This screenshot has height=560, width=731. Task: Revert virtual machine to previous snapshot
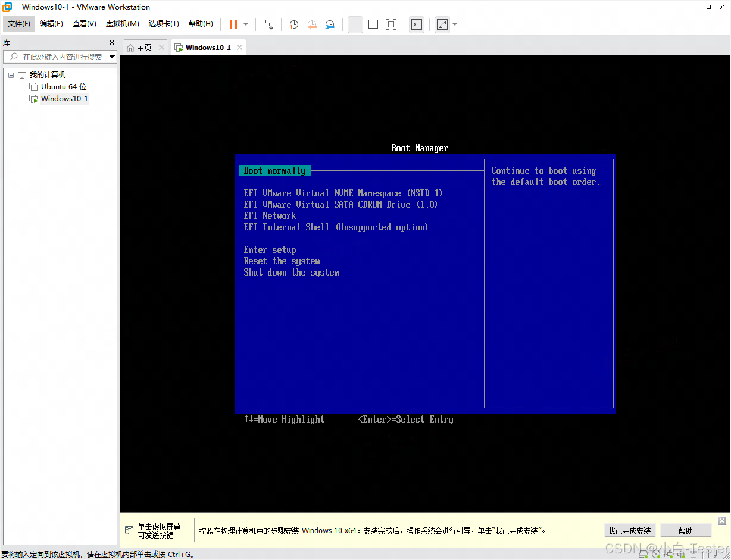tap(312, 24)
